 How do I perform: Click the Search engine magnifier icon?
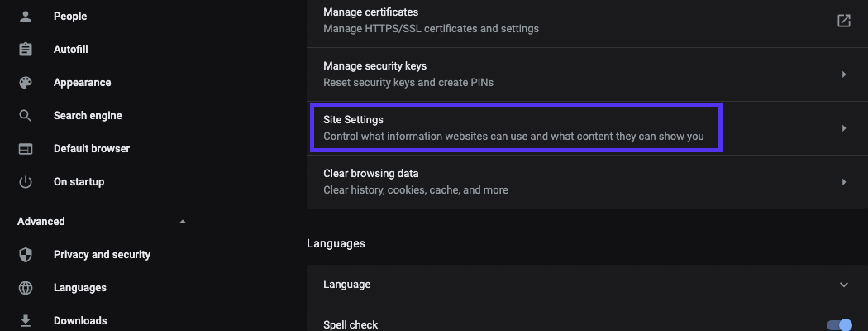(x=26, y=116)
